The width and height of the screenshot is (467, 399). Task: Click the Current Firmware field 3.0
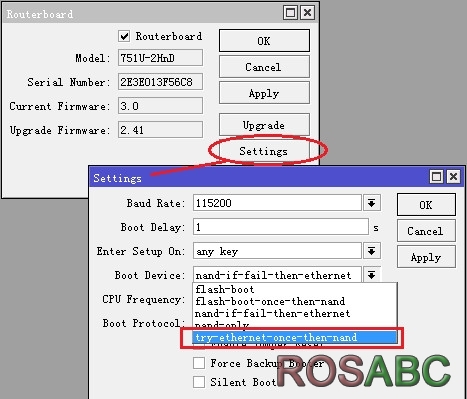160,106
